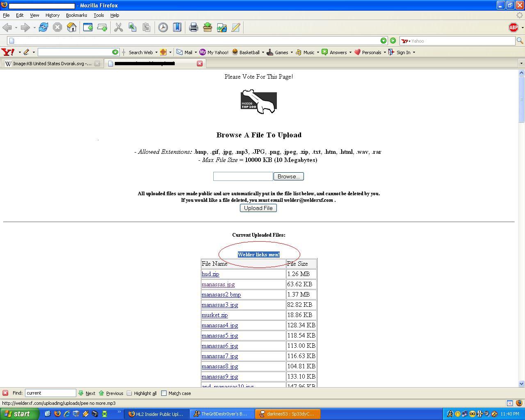Click the Print toolbar icon
525x420 pixels.
coord(193,27)
